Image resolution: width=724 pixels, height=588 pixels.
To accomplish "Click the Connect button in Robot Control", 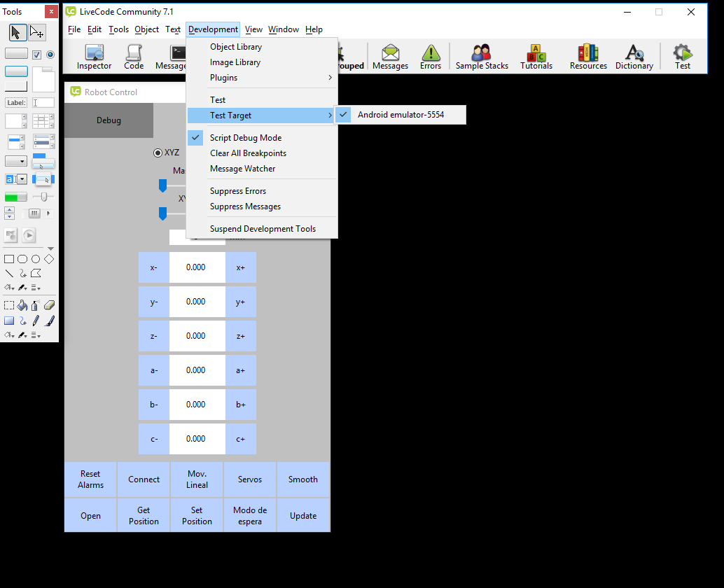I will tap(144, 479).
